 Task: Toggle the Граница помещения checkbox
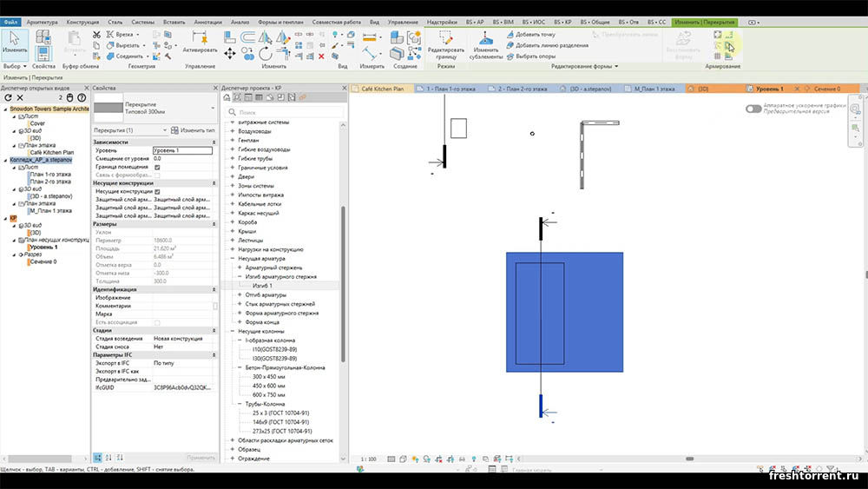(x=157, y=167)
